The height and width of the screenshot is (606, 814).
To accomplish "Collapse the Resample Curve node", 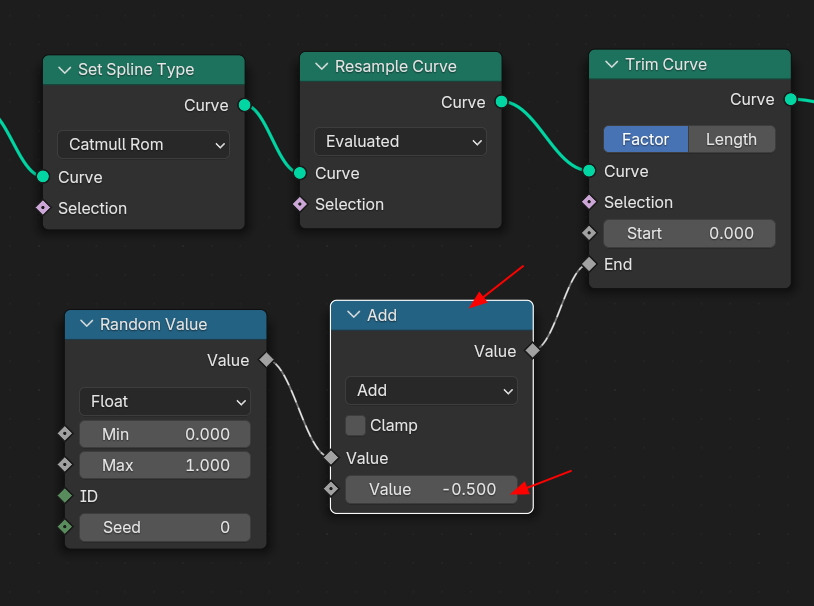I will coord(321,66).
